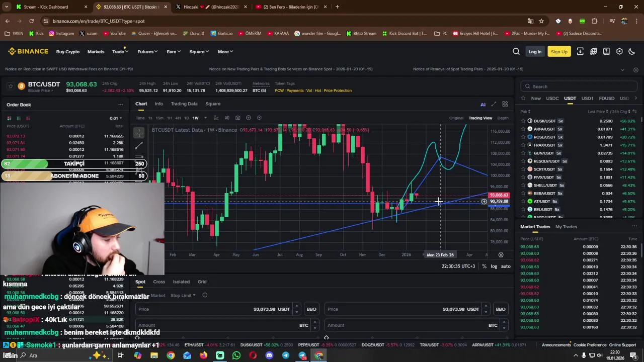Viewport: 644px width, 362px height.
Task: Favorite BTC/USDT with star icon
Action: pos(10,86)
